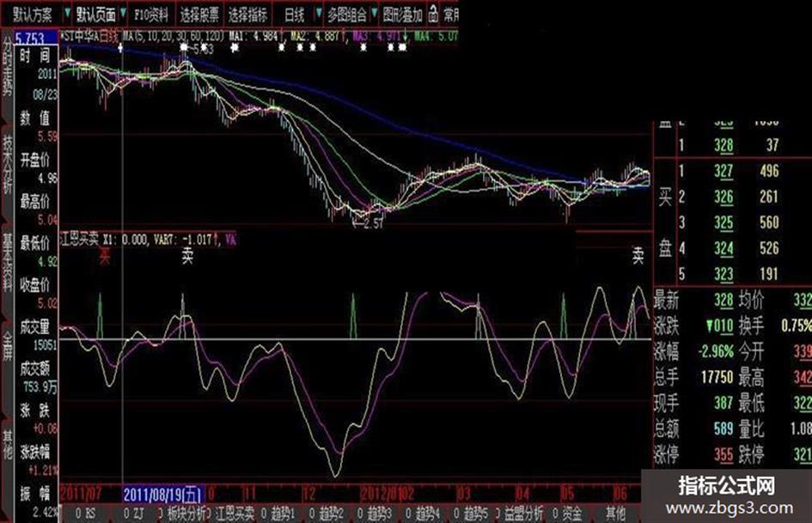Switch to the 趋势2 tab
812x523 pixels.
pyautogui.click(x=327, y=514)
